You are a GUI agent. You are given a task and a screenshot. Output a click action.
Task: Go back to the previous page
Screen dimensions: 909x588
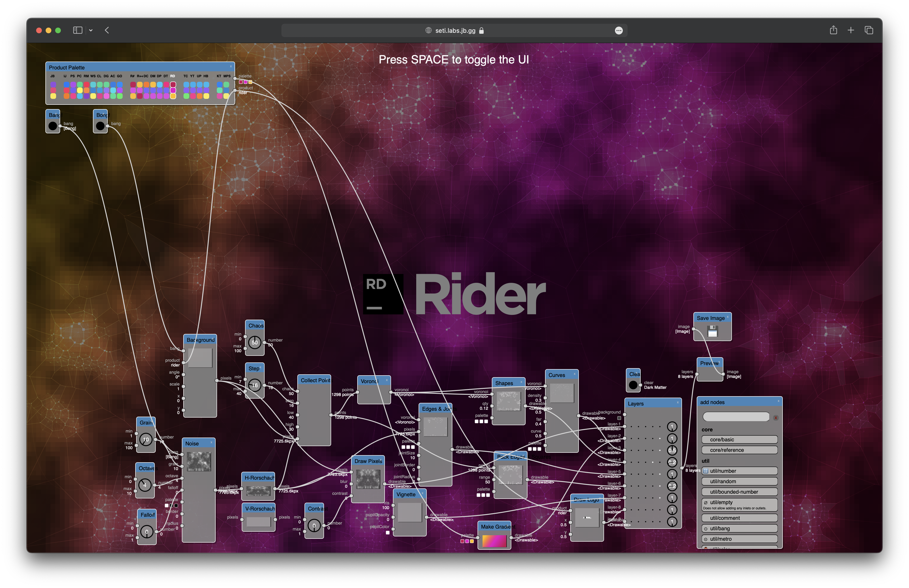tap(107, 30)
